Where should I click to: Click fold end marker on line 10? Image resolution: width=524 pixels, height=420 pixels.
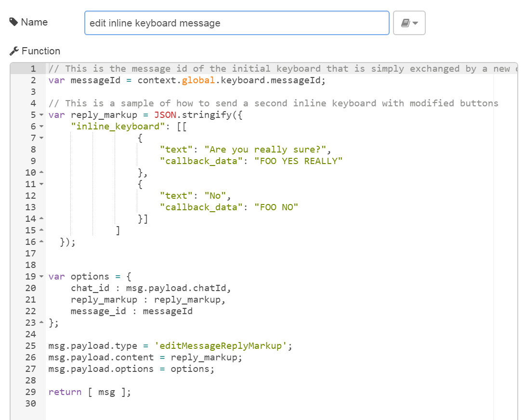(41, 173)
